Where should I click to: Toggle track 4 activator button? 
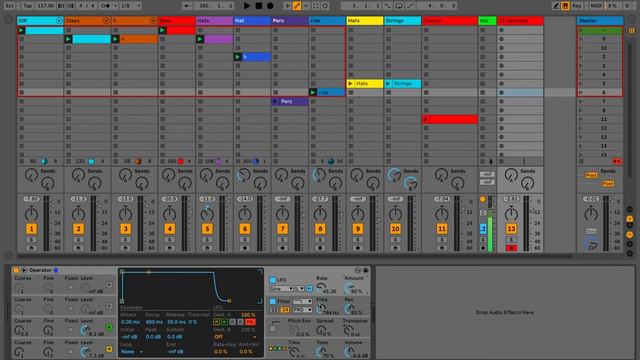pos(169,229)
